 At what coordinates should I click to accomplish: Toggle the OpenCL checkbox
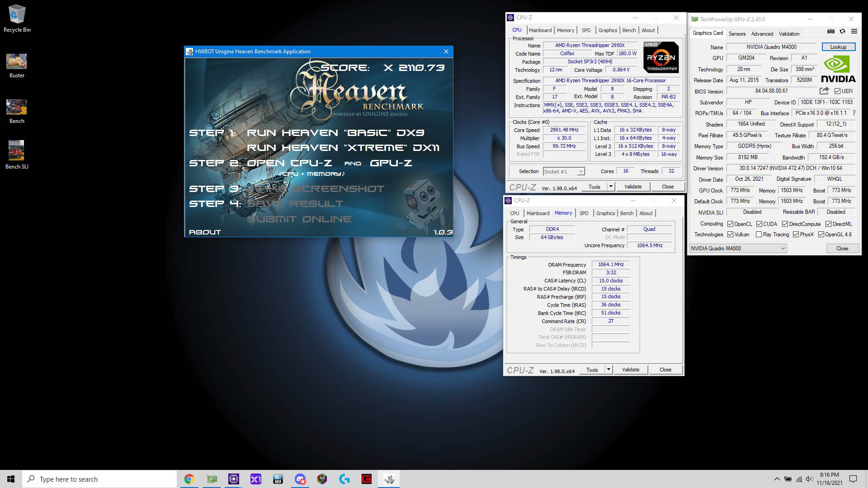coord(730,224)
